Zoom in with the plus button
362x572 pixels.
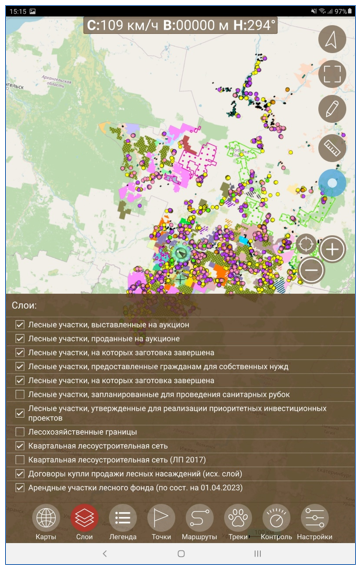[x=332, y=250]
